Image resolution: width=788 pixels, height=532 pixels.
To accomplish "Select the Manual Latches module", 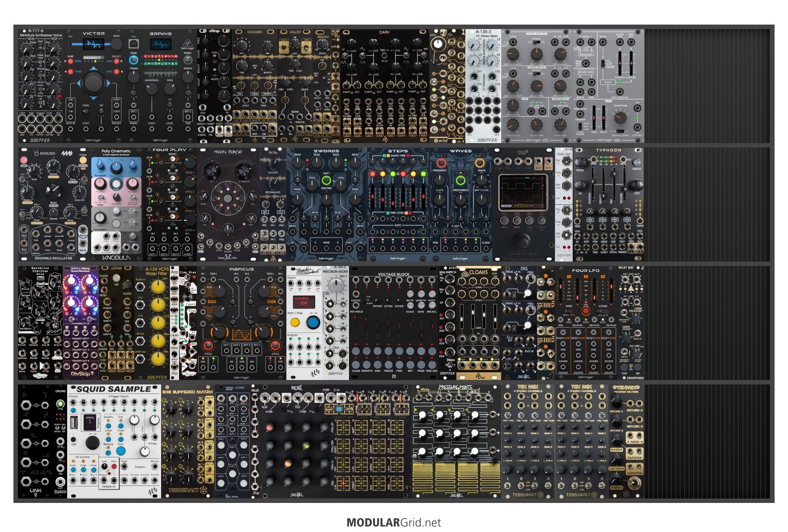I will tap(233, 441).
